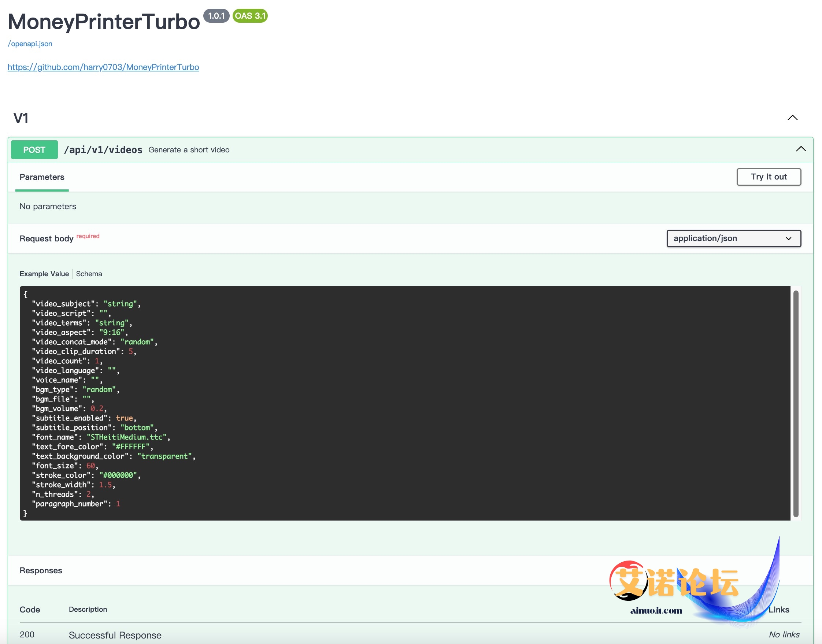The height and width of the screenshot is (644, 822).
Task: Click the Description column header
Action: click(88, 609)
